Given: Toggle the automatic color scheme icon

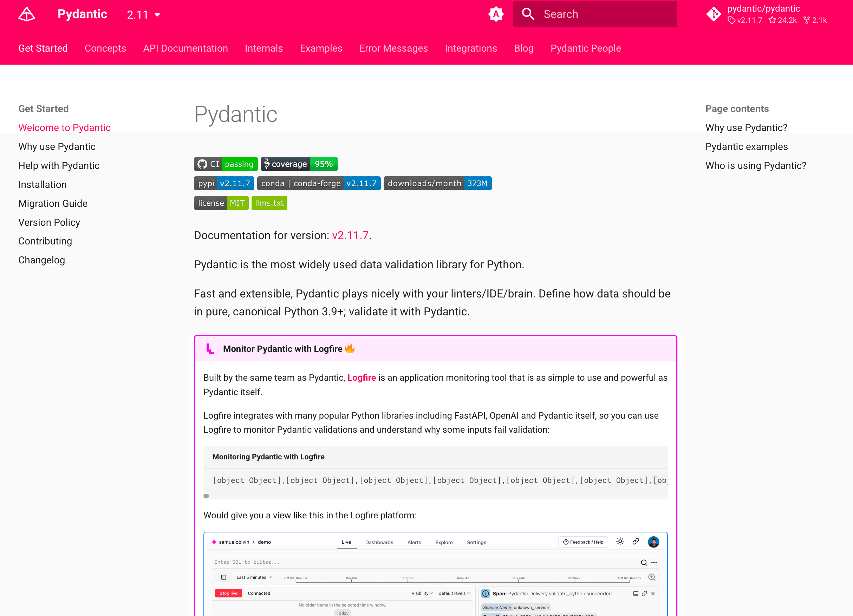Looking at the screenshot, I should point(496,14).
